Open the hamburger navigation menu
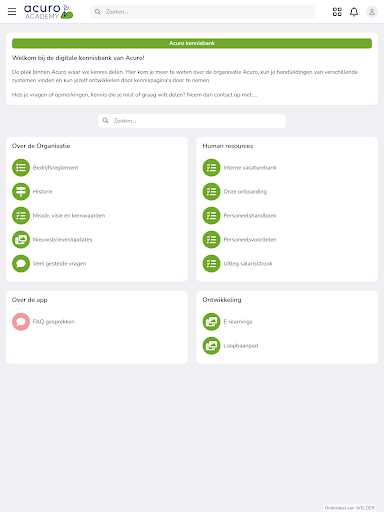Image resolution: width=384 pixels, height=512 pixels. (12, 12)
